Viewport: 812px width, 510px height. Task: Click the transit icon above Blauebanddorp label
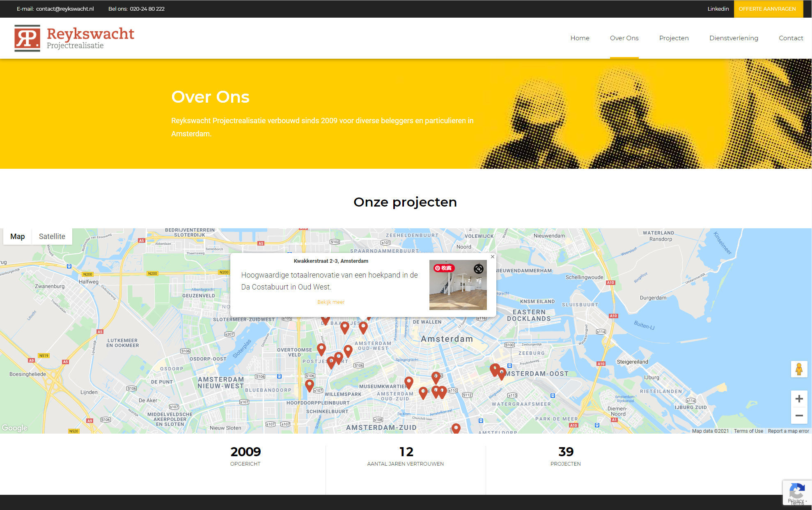pos(279,376)
